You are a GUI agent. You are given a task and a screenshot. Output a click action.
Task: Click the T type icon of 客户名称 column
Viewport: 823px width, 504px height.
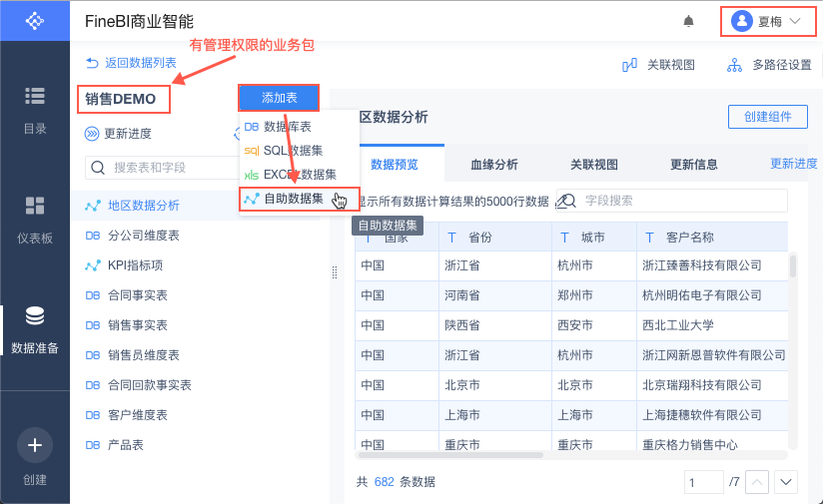point(649,238)
